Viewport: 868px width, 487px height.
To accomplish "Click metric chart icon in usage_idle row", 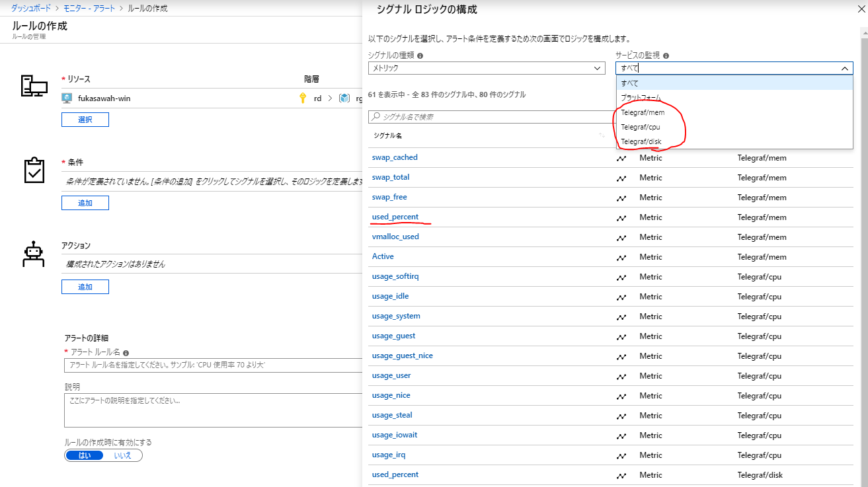I will [x=621, y=297].
